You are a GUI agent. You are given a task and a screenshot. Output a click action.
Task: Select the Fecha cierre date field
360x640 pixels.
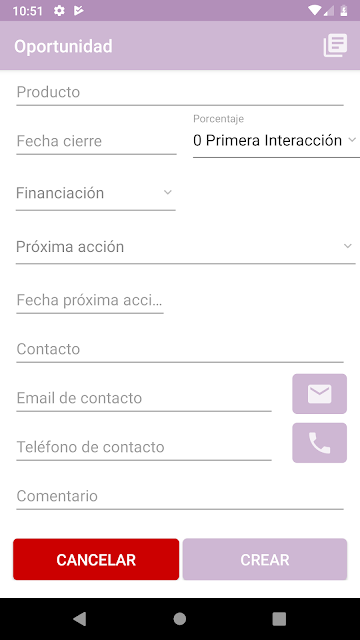click(96, 141)
